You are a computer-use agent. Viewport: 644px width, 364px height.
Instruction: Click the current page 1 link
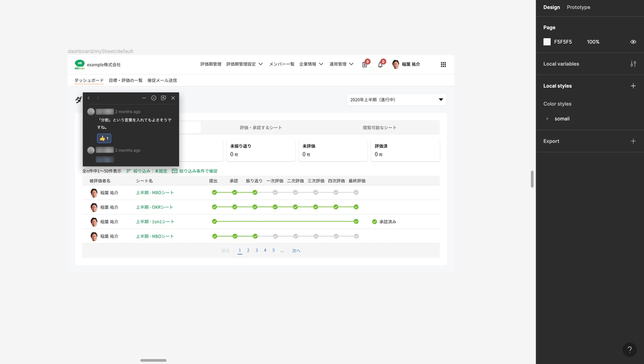[x=240, y=251]
